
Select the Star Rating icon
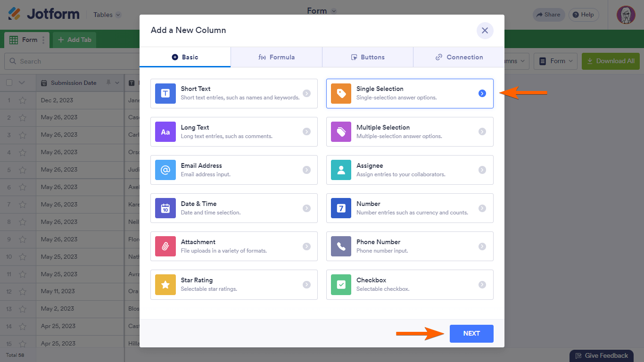[165, 285]
